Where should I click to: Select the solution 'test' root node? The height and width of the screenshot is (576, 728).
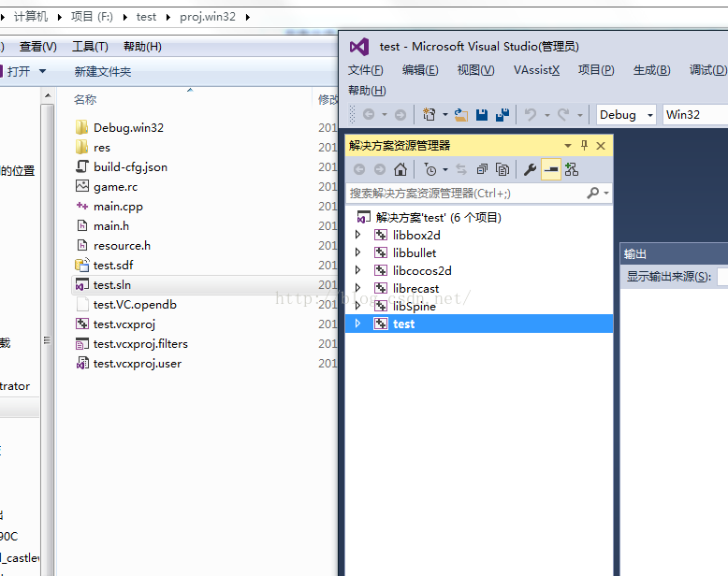pyautogui.click(x=438, y=217)
